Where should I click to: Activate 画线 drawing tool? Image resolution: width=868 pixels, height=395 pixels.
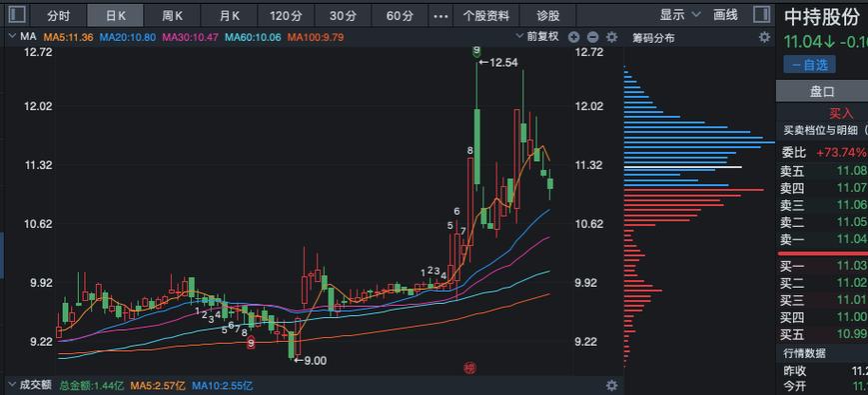[726, 15]
